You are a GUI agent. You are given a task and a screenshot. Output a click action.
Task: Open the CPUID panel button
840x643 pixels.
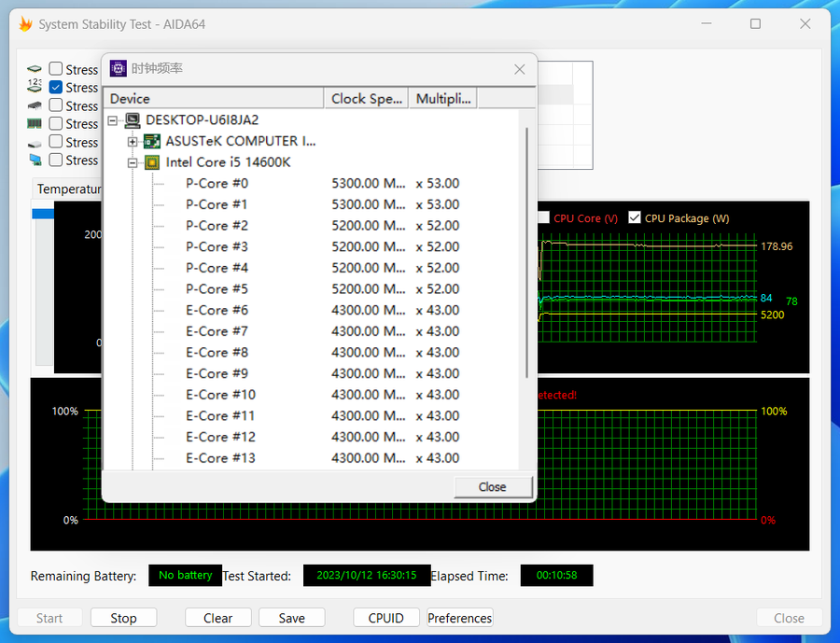[385, 618]
